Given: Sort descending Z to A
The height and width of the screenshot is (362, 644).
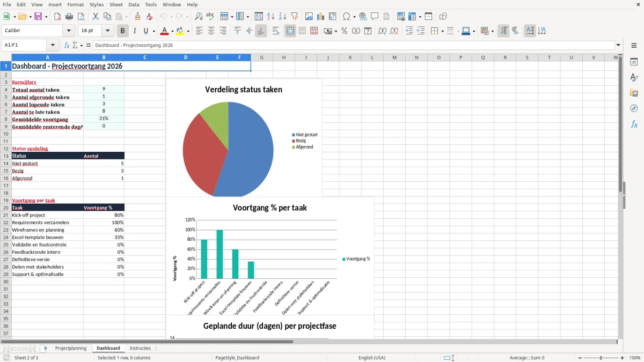Looking at the screenshot, I should [283, 17].
